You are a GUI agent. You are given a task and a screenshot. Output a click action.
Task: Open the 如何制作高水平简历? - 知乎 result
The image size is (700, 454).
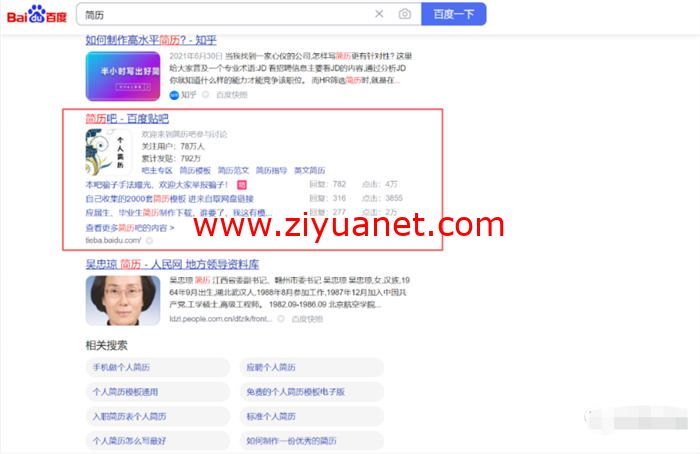(151, 40)
